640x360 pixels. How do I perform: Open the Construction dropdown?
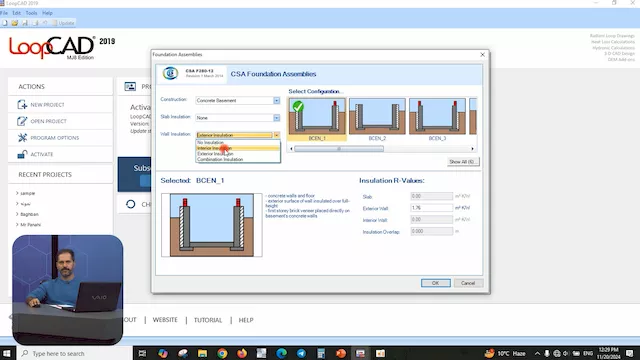pos(238,100)
